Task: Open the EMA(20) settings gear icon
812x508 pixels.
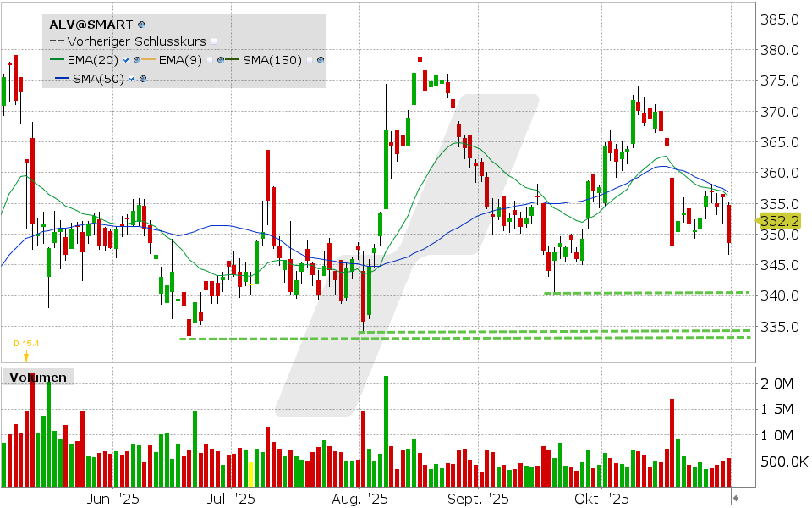Action: 136,59
